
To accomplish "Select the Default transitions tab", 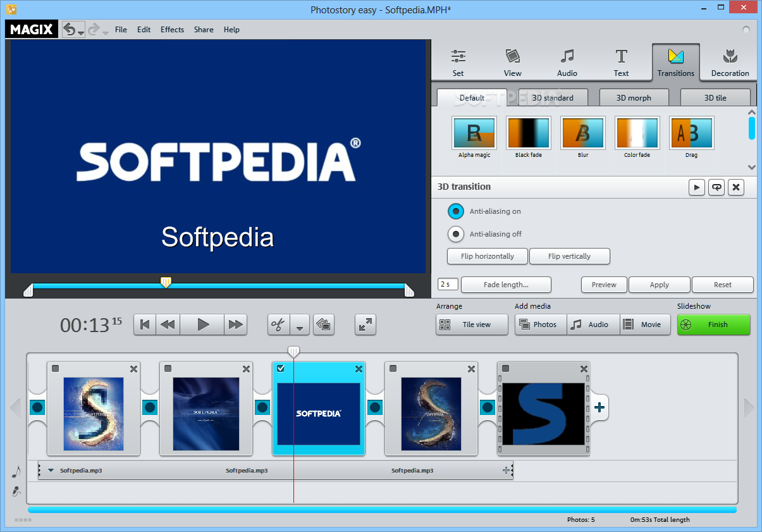I will pyautogui.click(x=472, y=97).
